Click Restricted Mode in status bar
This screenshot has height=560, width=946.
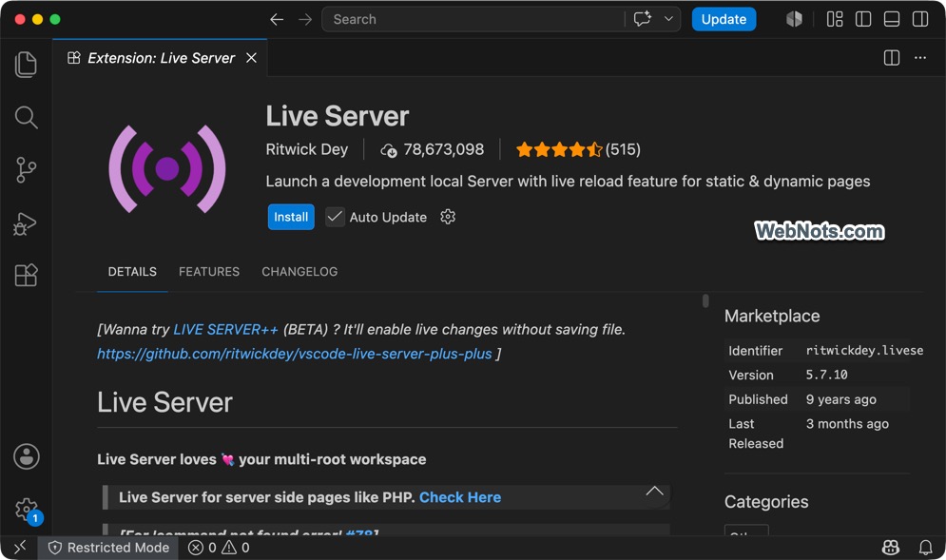[108, 548]
